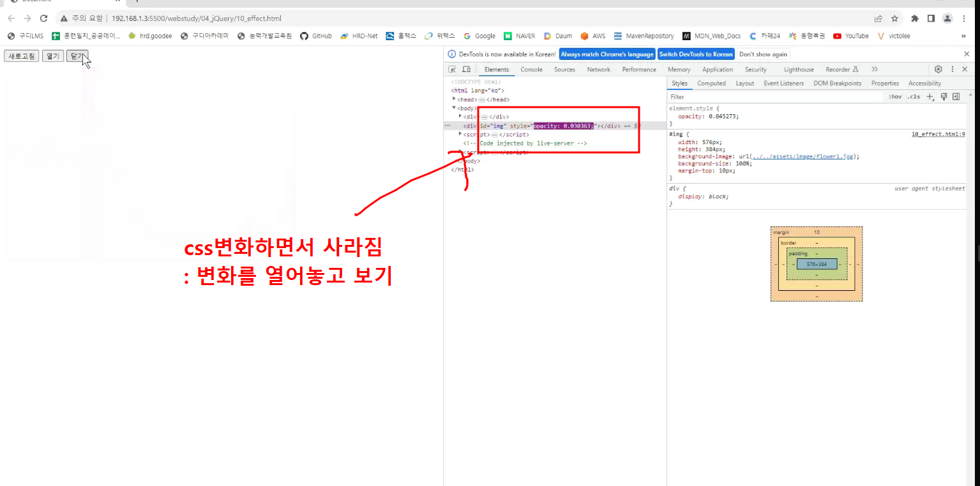Add a new style rule with plus icon
Screen dimensions: 980x486
930,97
